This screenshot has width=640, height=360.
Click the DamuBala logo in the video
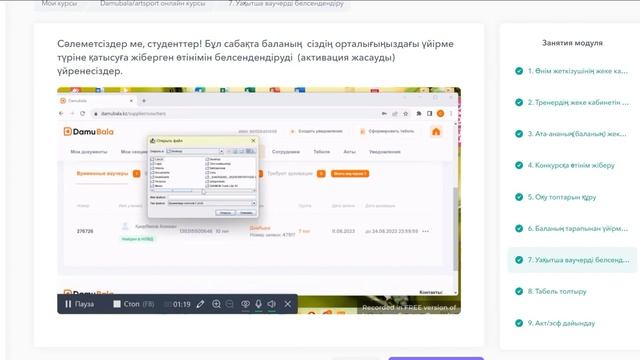(x=89, y=131)
